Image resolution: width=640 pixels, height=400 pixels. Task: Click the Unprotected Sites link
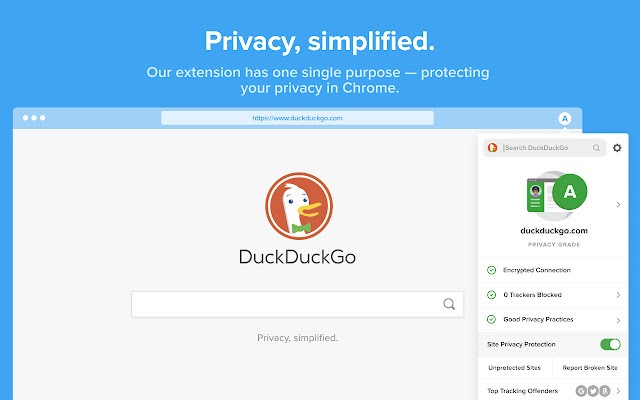click(x=514, y=368)
